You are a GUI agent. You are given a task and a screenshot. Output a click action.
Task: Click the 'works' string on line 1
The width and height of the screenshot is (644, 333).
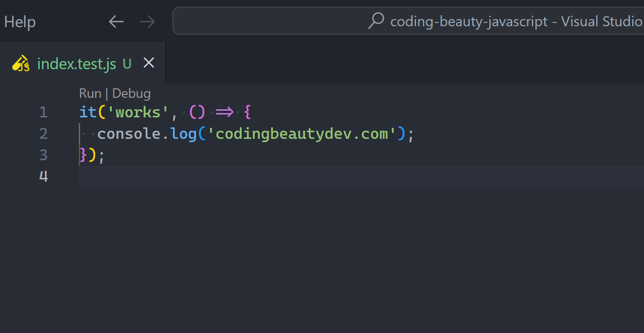click(138, 112)
